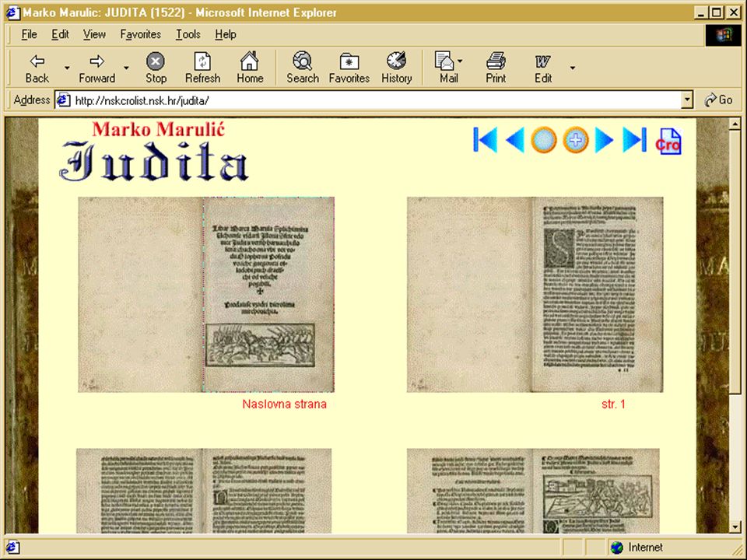Open the Back history dropdown arrow
Viewport: 747px width, 560px height.
pyautogui.click(x=67, y=68)
